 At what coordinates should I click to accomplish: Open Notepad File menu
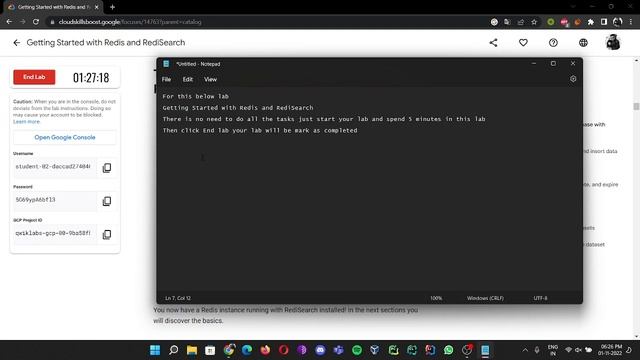167,79
